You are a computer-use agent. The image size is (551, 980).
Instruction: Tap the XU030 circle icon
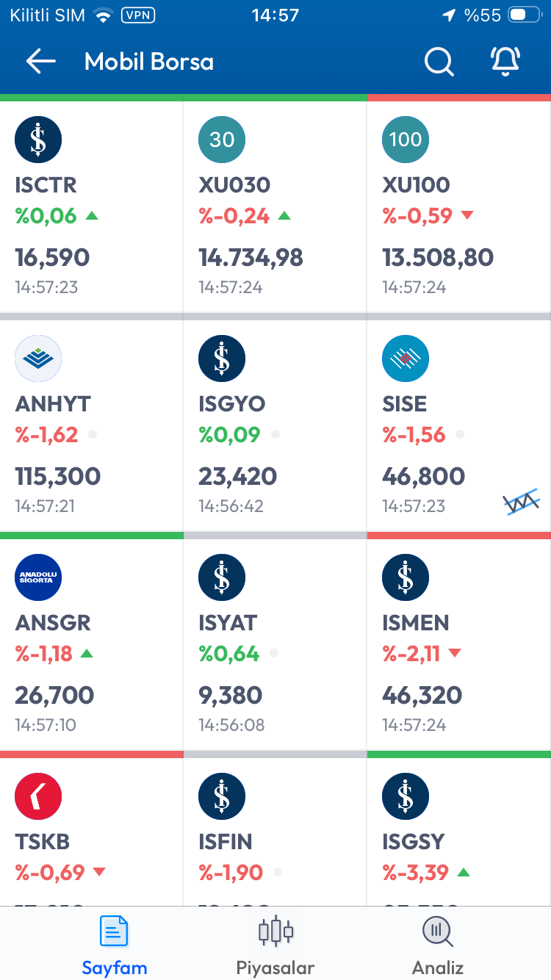click(x=222, y=140)
